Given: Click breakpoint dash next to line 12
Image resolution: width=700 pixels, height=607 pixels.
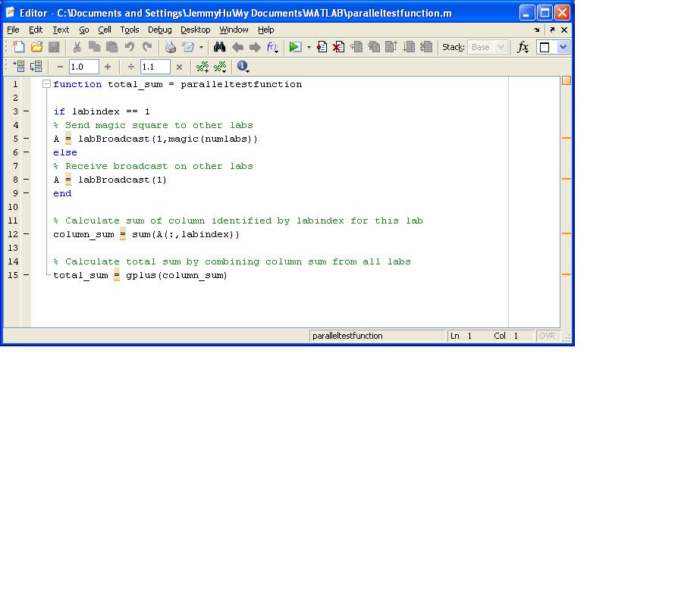Looking at the screenshot, I should 26,234.
